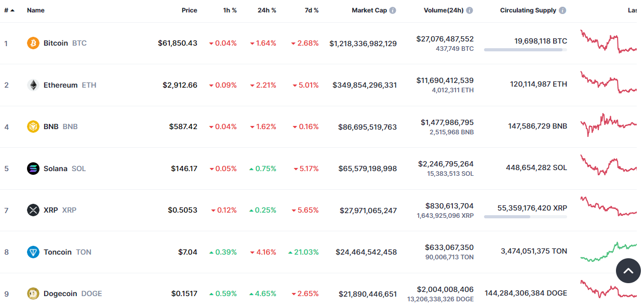Sort table by 24h % column

coord(267,10)
